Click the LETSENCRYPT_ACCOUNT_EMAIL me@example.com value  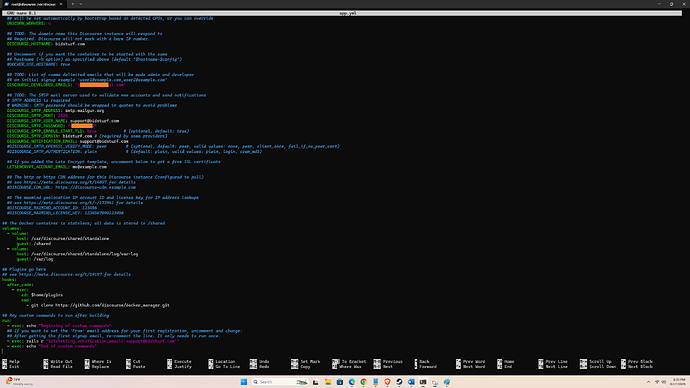89,167
